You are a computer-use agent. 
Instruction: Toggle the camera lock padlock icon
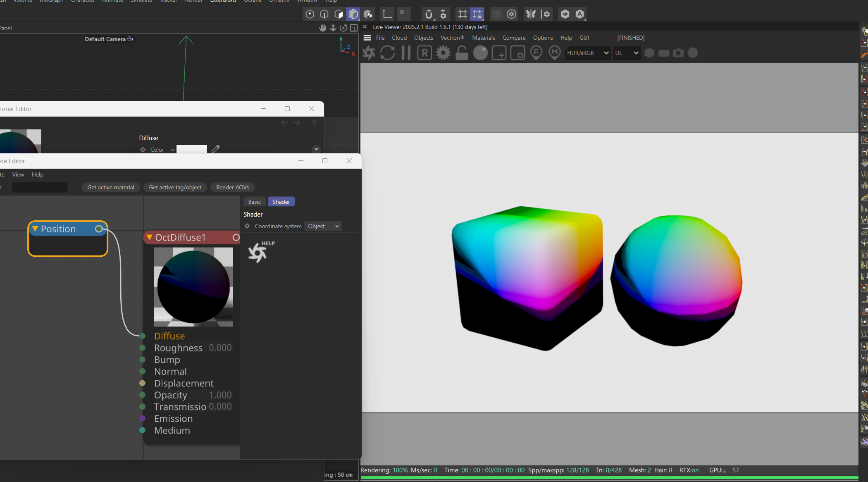click(x=462, y=53)
